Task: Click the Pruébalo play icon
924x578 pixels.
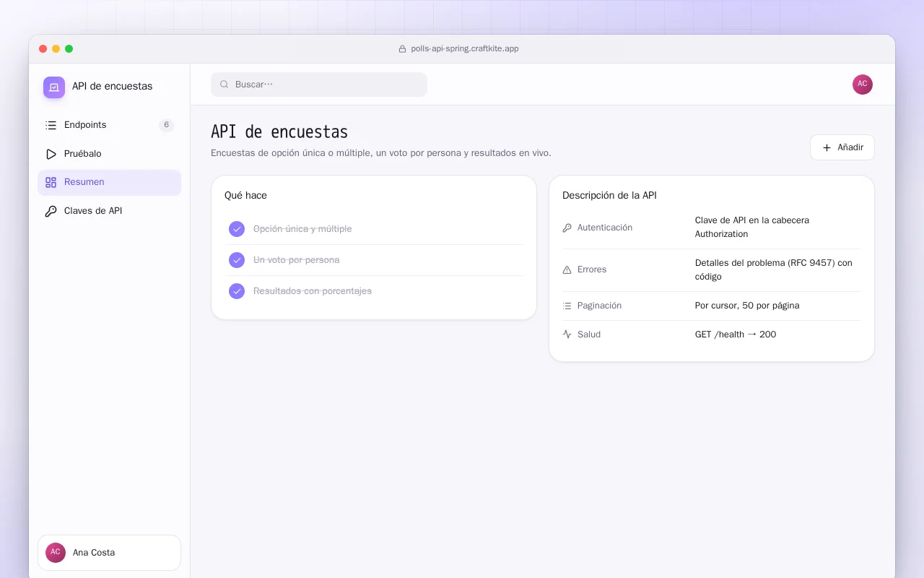Action: point(51,154)
